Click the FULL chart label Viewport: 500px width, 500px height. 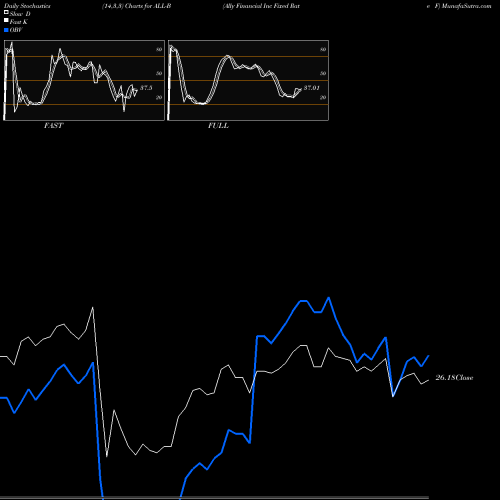pos(218,126)
